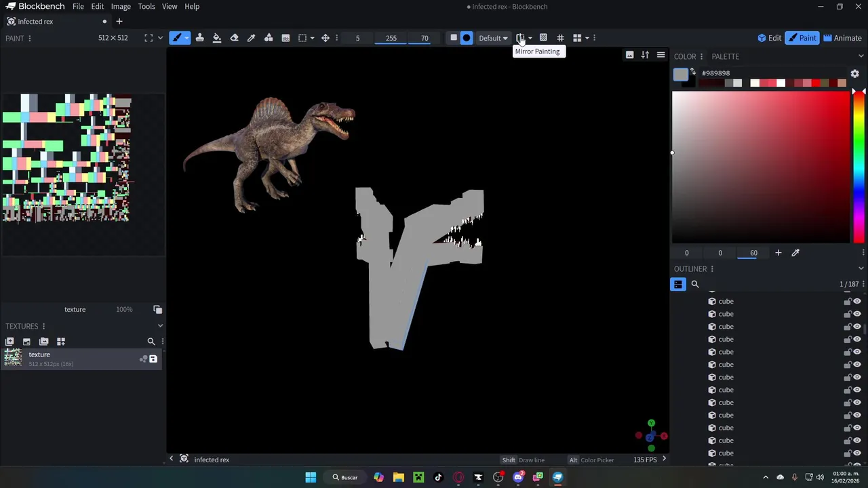Select the Eraser tool
Viewport: 868px width, 488px height.
[234, 38]
